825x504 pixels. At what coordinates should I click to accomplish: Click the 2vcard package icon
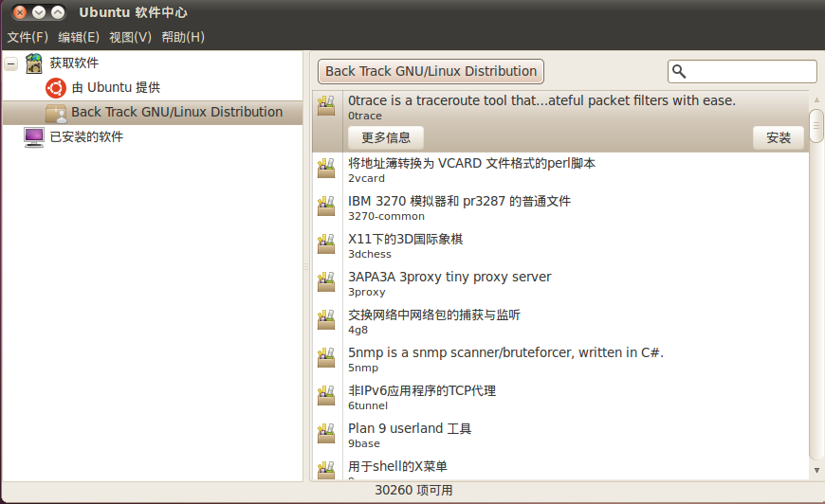pos(326,169)
